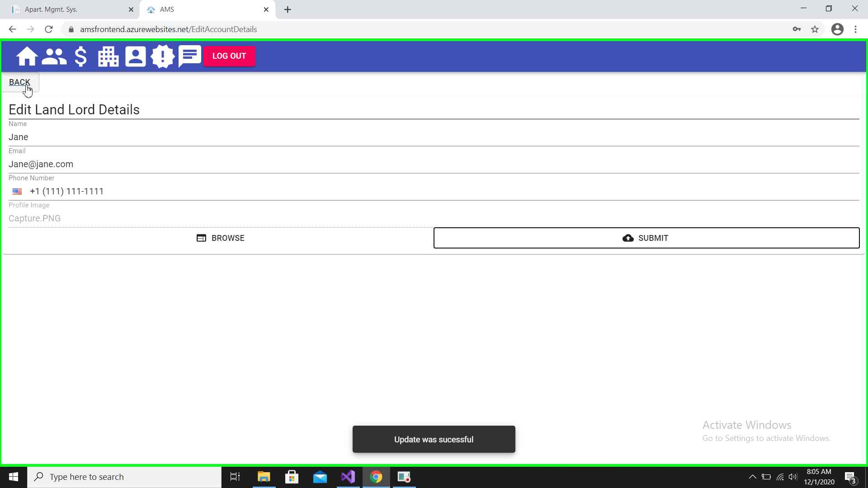
Task: Open the Chrome three-dot menu
Action: pos(855,29)
